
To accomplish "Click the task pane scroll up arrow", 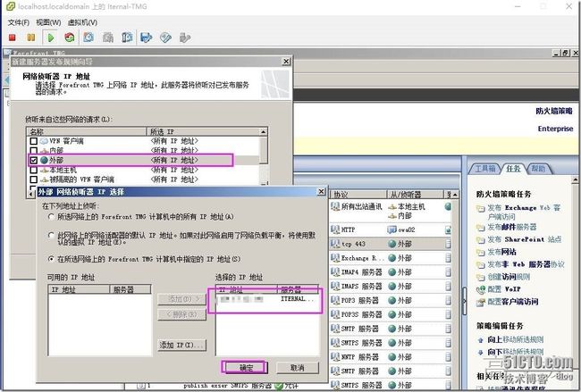I will point(576,179).
